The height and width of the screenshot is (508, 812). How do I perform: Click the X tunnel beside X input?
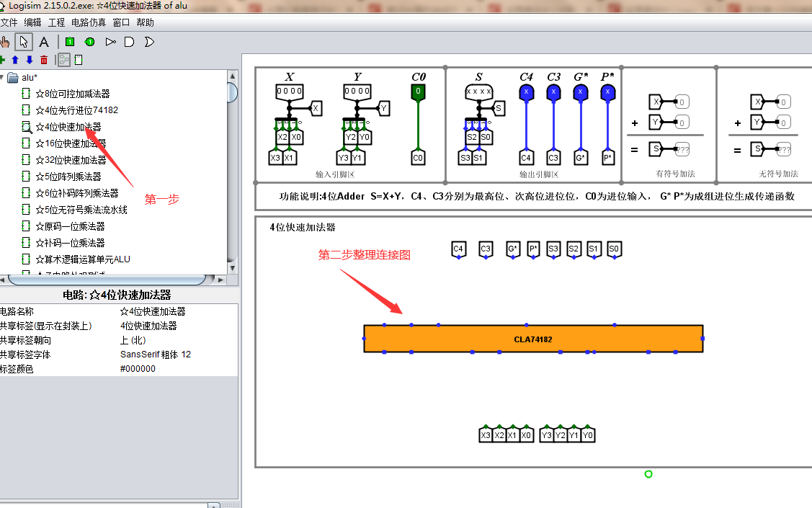point(316,108)
